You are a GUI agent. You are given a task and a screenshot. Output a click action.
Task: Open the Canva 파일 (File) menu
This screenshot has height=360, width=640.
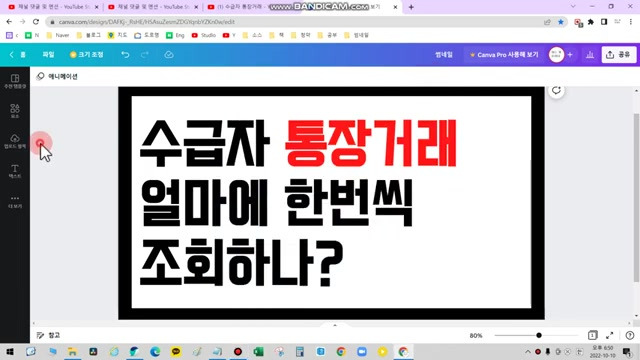48,55
